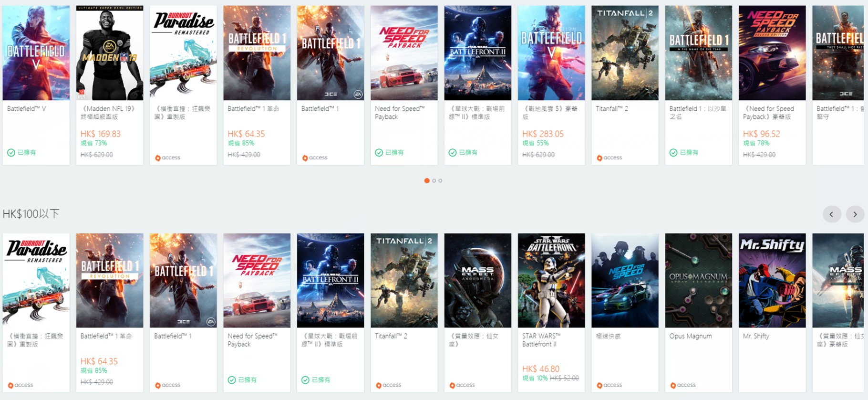Viewport: 868px width, 400px height.
Task: Click the Opus Magnum title text
Action: [x=691, y=336]
